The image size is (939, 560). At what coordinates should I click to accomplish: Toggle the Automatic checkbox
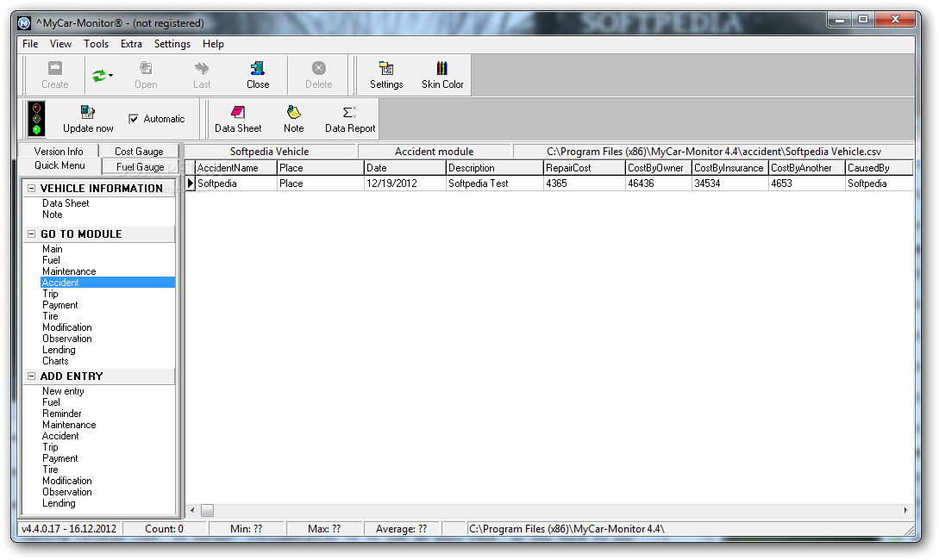click(134, 119)
